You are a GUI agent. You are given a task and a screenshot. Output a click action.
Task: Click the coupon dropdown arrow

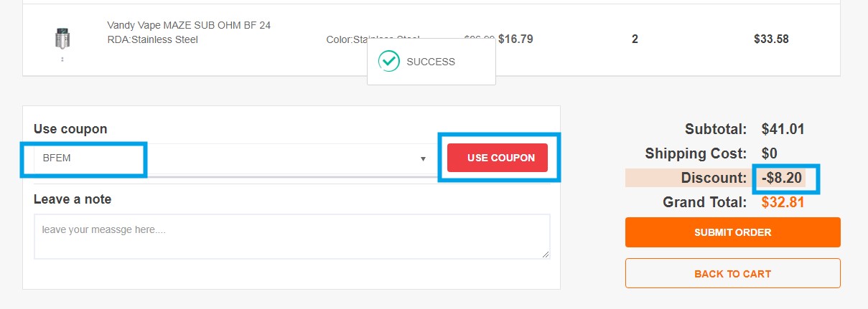[x=423, y=158]
